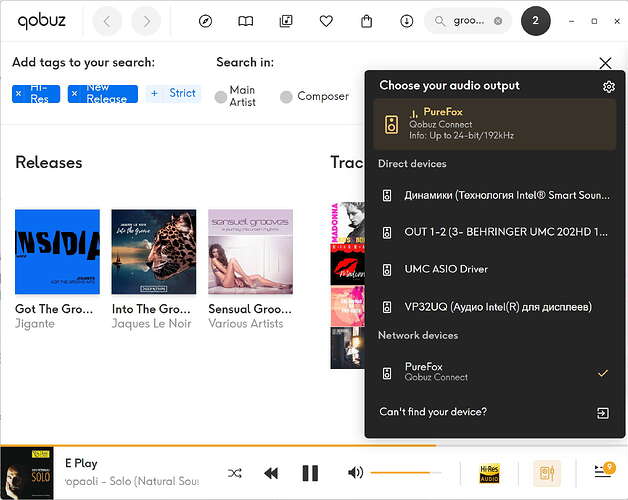
Task: Open the Offline Library download icon
Action: 407,21
